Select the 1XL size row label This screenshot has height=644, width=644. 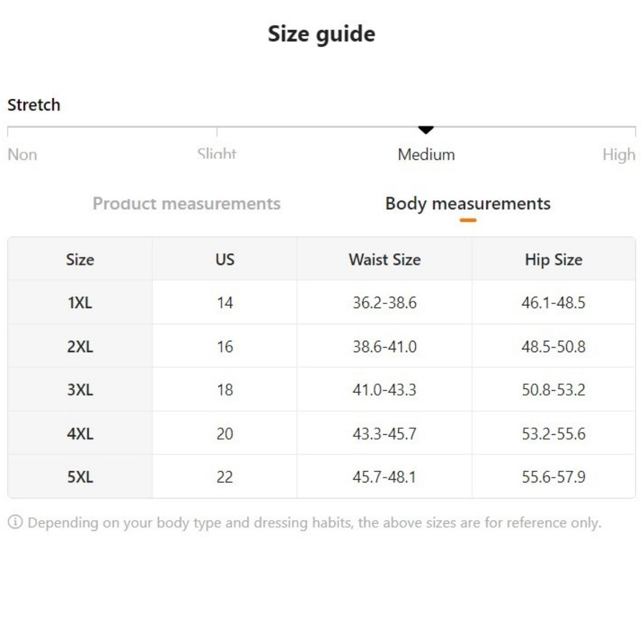point(80,303)
